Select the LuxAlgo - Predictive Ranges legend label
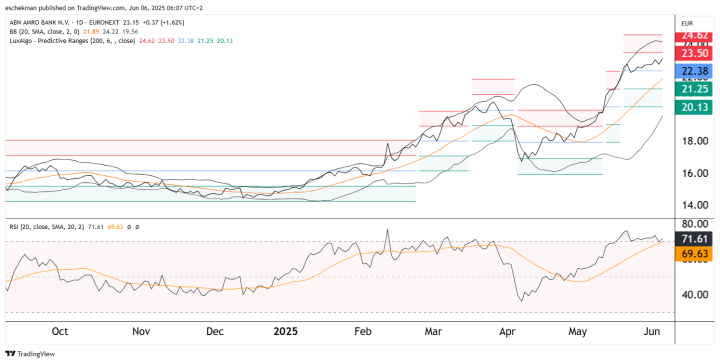Screen dimensions: 720x363 (x=72, y=41)
